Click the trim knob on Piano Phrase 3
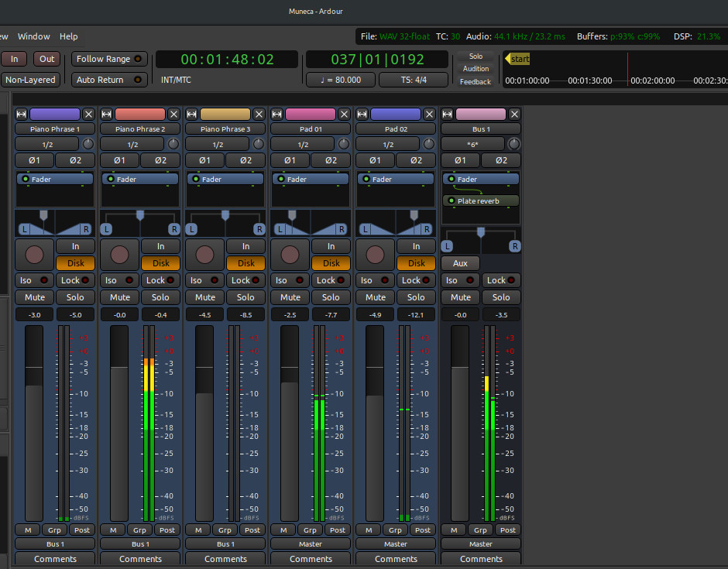The height and width of the screenshot is (569, 728). pyautogui.click(x=259, y=144)
